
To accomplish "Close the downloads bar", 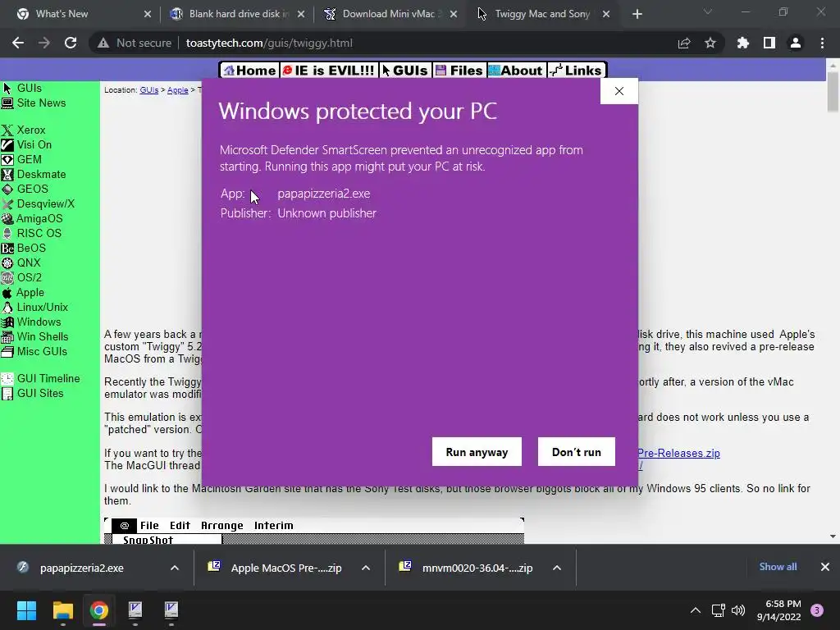I will pyautogui.click(x=825, y=567).
